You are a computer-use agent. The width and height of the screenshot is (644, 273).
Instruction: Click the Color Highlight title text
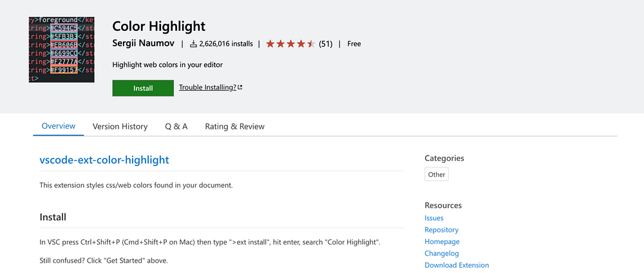pyautogui.click(x=158, y=26)
